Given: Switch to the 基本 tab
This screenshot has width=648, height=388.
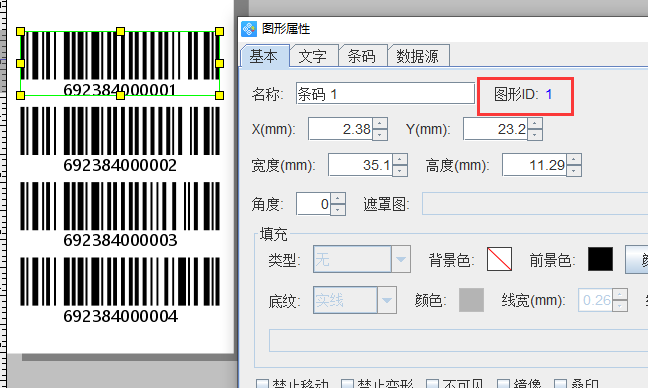Looking at the screenshot, I should tap(264, 56).
